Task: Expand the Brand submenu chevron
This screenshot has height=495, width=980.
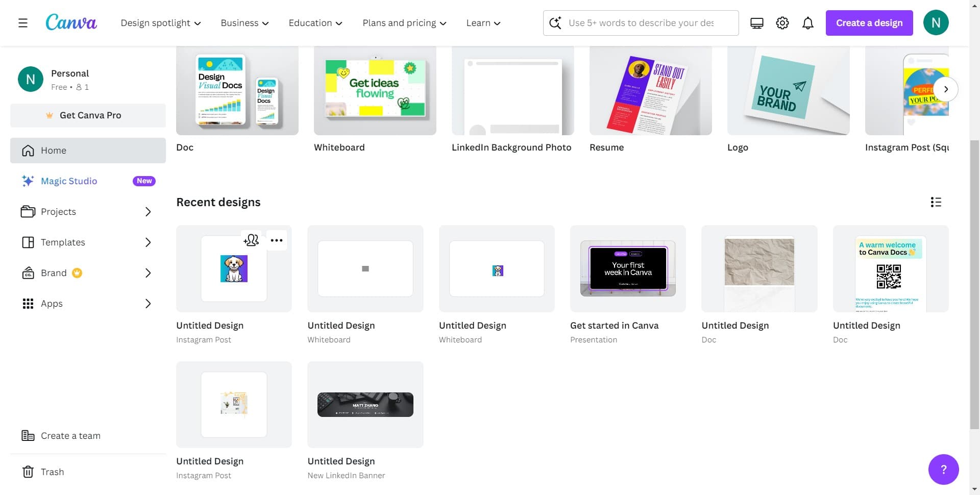Action: click(x=148, y=273)
